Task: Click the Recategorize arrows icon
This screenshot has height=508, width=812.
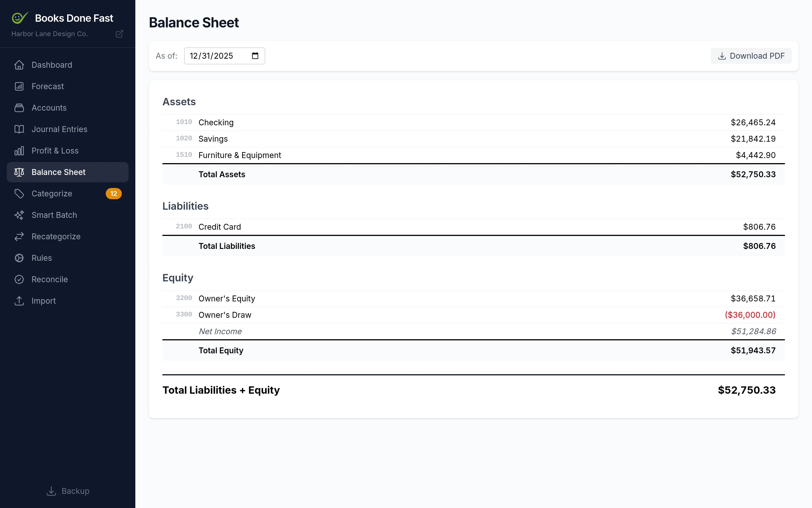Action: point(19,237)
